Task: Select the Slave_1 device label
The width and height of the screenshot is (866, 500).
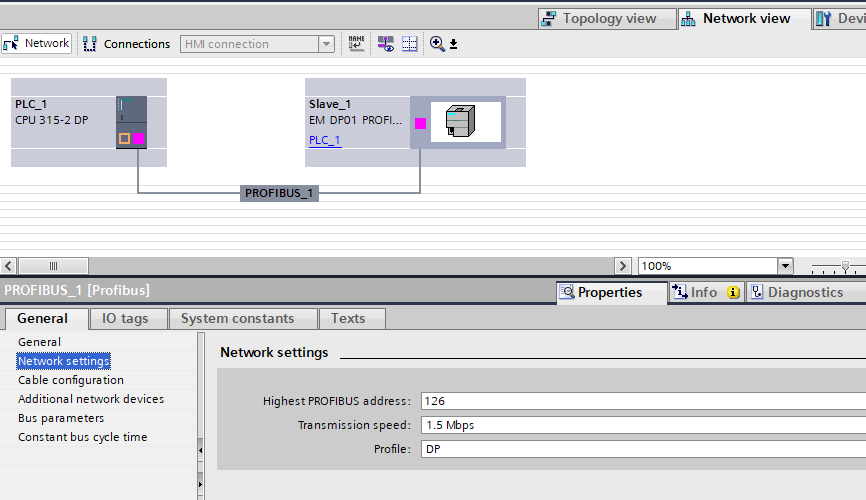Action: 330,104
